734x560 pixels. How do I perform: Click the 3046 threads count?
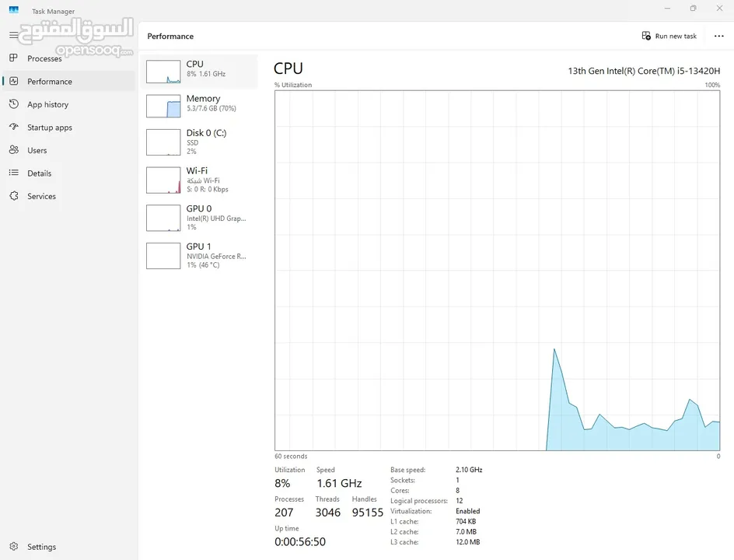coord(327,513)
